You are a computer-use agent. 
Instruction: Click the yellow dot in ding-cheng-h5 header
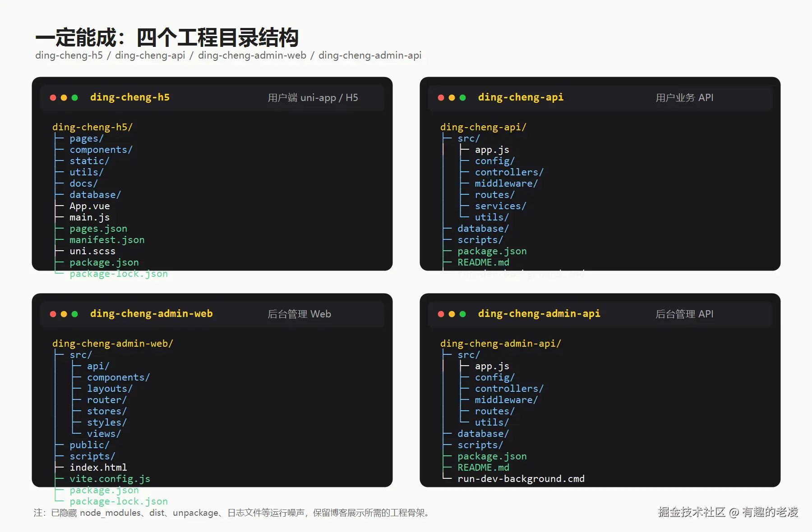pos(64,98)
